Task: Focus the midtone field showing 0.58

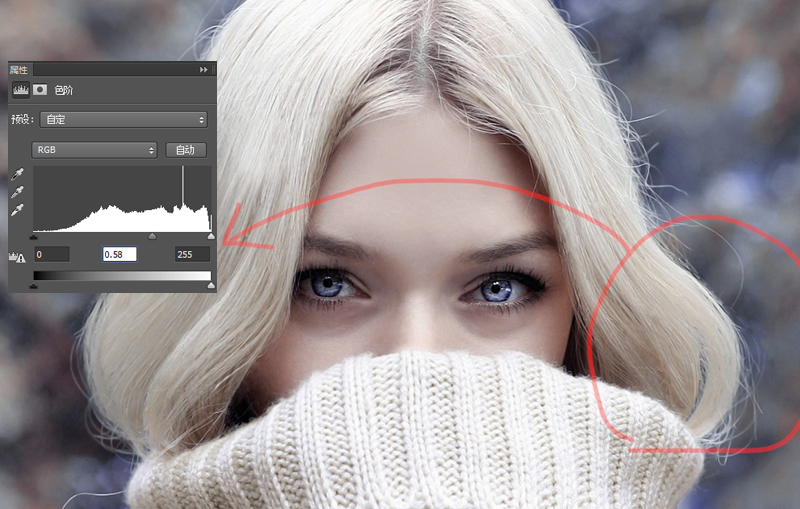Action: point(120,254)
